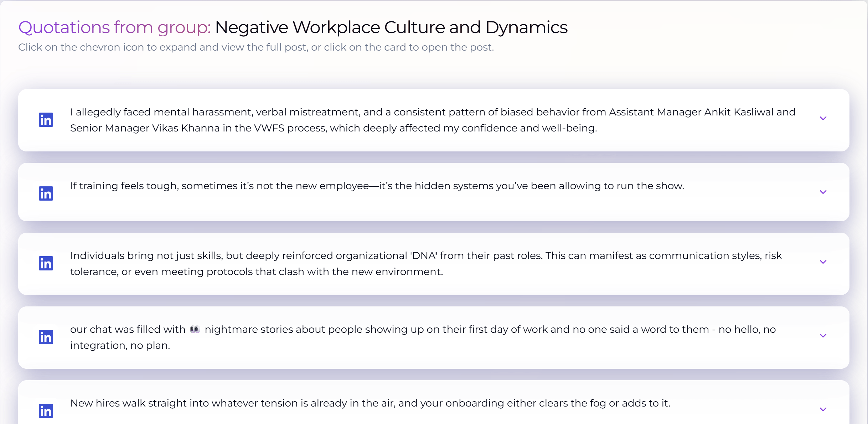Viewport: 868px width, 424px height.
Task: Click the LinkedIn icon on the mental harassment quote card
Action: pos(46,120)
